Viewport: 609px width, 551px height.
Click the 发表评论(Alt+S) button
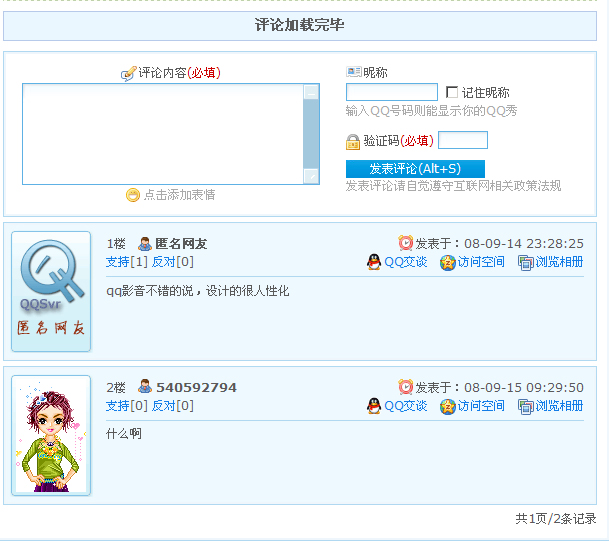[415, 169]
